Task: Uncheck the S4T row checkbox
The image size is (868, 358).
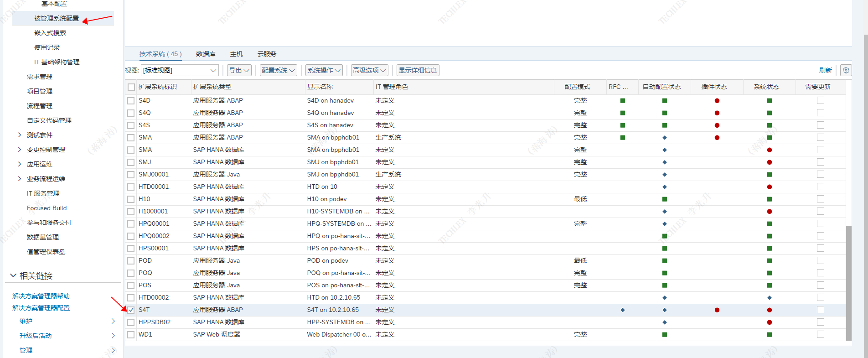Action: (131, 310)
